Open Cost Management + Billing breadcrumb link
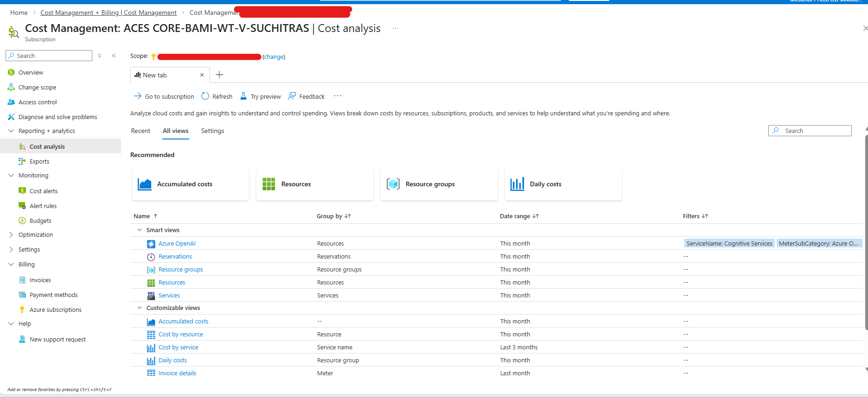 (108, 13)
